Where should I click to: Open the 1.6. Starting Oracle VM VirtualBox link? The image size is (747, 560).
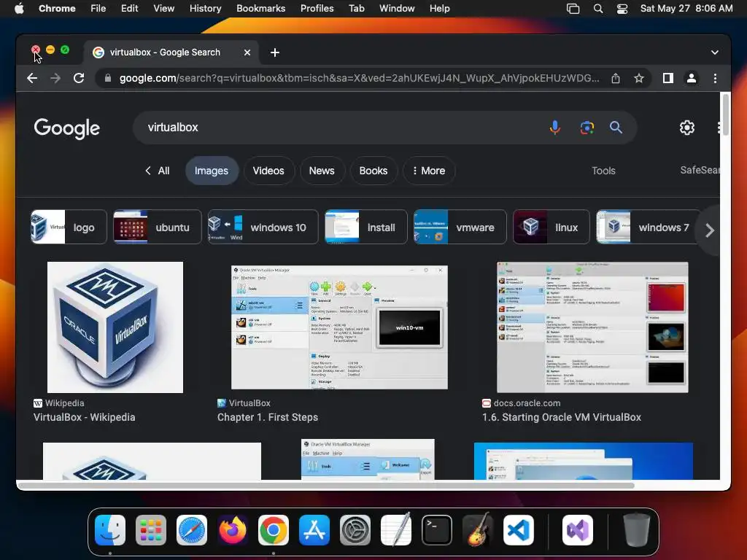(561, 417)
